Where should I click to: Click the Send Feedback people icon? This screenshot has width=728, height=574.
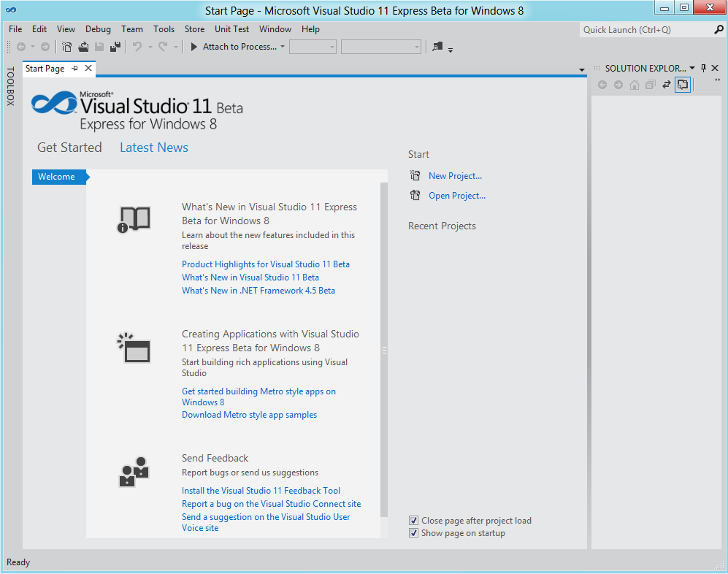click(134, 471)
